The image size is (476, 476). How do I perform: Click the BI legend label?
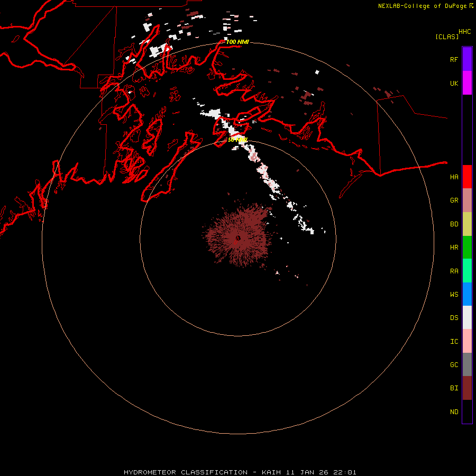tap(454, 388)
